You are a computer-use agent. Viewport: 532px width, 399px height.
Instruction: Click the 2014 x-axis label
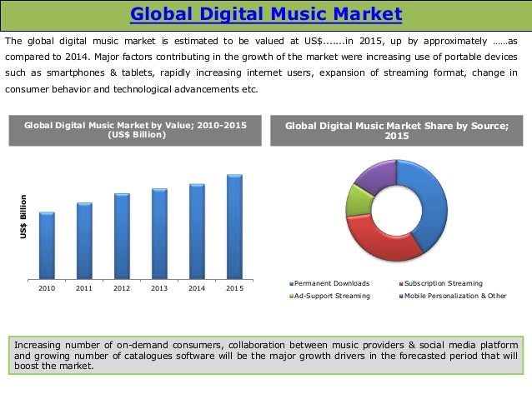point(197,288)
